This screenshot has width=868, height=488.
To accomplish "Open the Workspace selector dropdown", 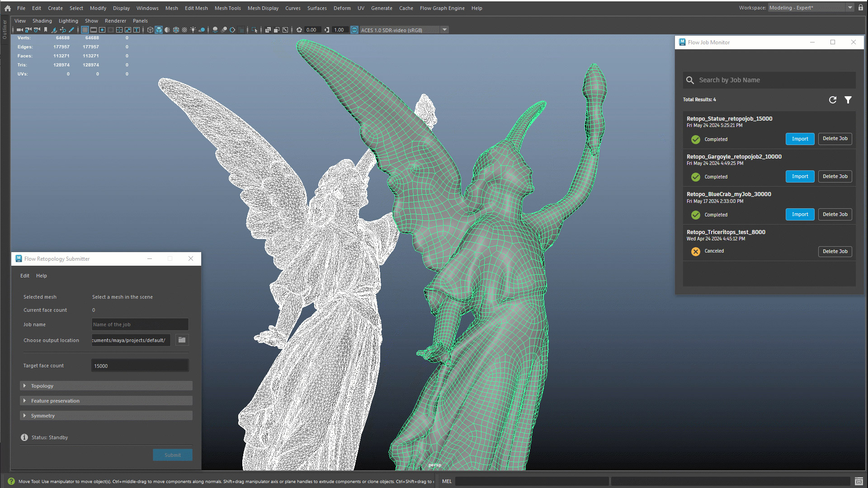I will [x=849, y=8].
